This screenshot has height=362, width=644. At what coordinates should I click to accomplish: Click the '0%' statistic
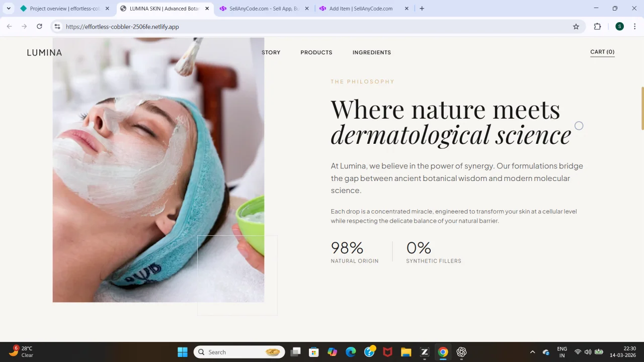[x=419, y=248]
